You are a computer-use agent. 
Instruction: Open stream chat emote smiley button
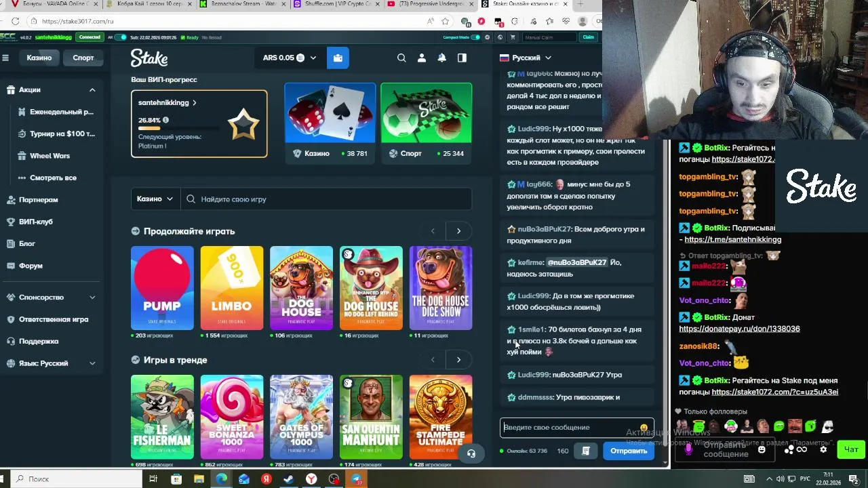[762, 449]
